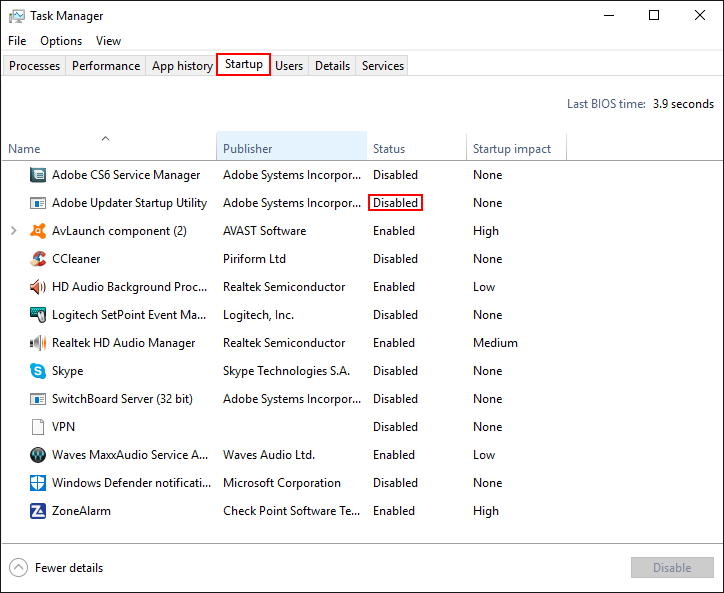Screen dimensions: 724x593
Task: Select the ZoneAlarm entry name
Action: pos(81,511)
